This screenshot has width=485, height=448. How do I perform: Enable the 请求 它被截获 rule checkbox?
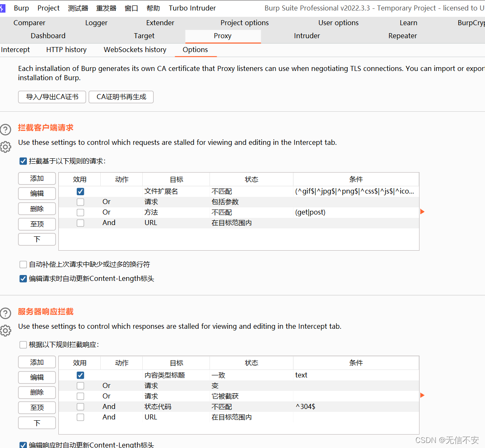point(81,396)
